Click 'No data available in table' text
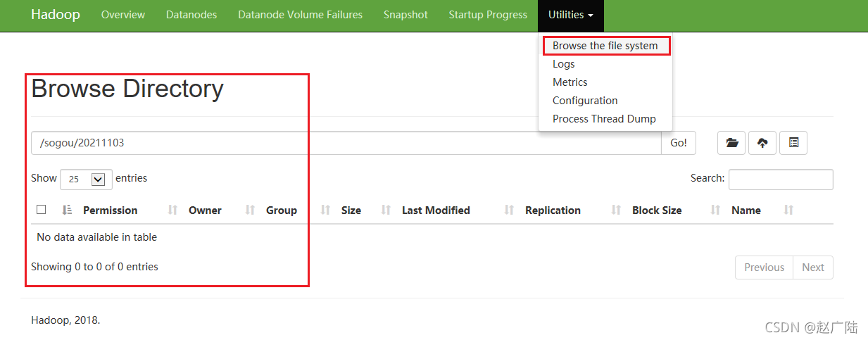Image resolution: width=868 pixels, height=340 pixels. 96,237
